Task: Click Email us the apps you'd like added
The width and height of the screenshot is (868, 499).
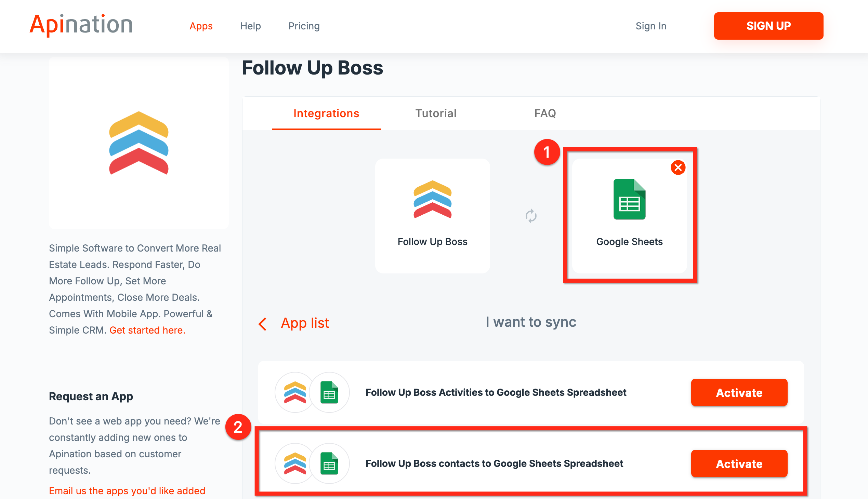Action: point(127,491)
